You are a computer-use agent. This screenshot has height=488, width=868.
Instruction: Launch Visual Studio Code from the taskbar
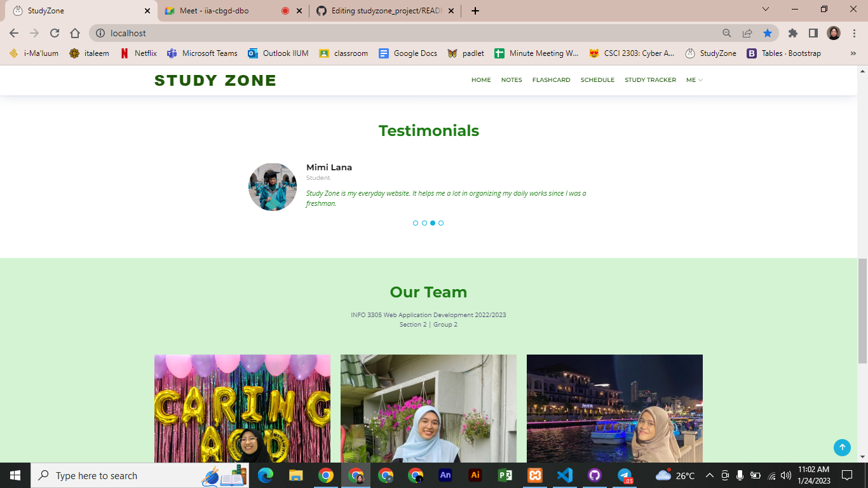click(x=564, y=475)
